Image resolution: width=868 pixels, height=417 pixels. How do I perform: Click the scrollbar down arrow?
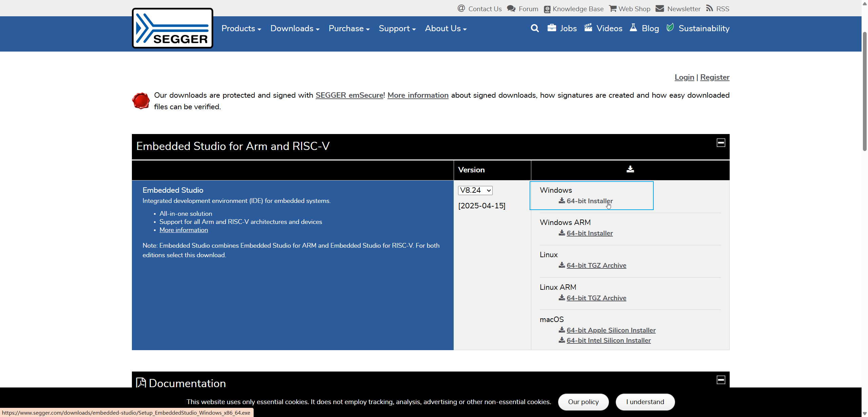tap(865, 414)
